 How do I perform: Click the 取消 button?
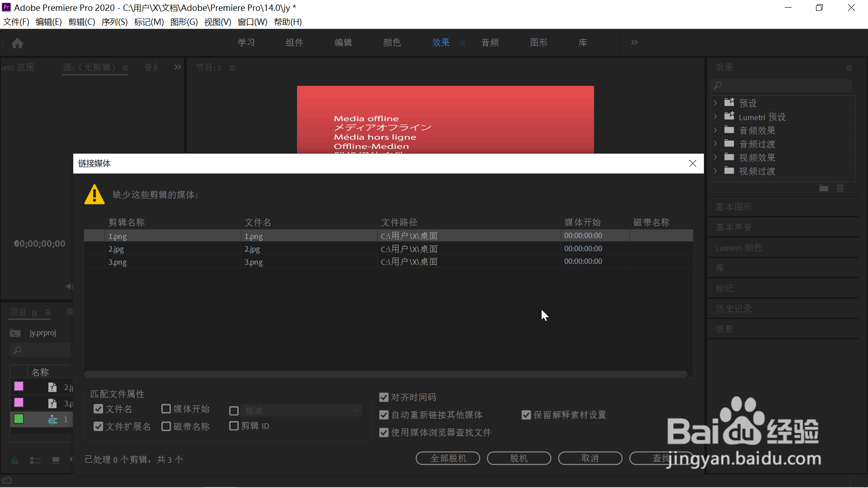tap(590, 458)
